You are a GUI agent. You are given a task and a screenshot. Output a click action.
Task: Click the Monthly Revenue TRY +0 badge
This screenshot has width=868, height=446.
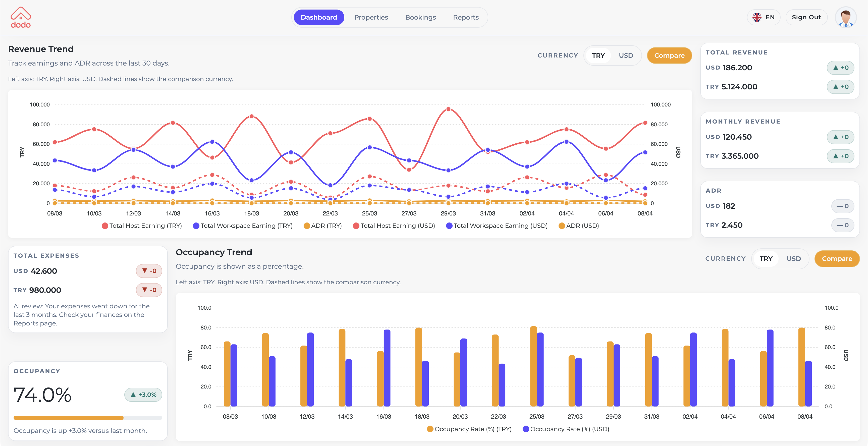tap(841, 156)
